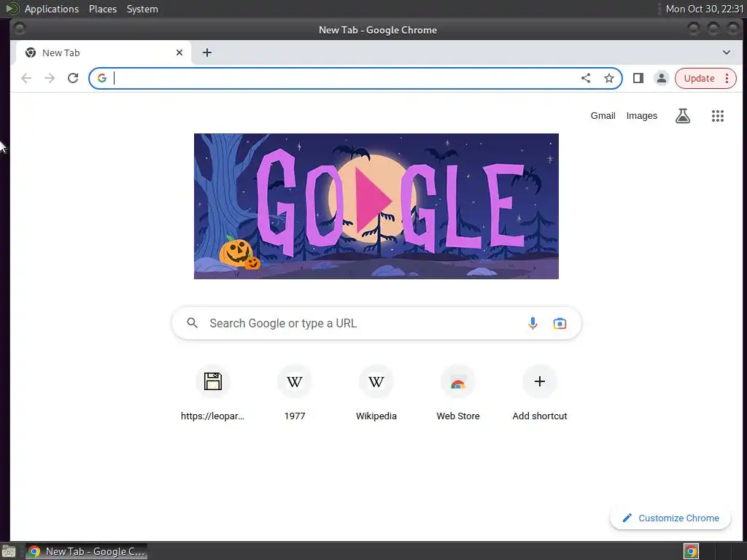Select the New Tab tab
The image size is (747, 560).
point(104,52)
